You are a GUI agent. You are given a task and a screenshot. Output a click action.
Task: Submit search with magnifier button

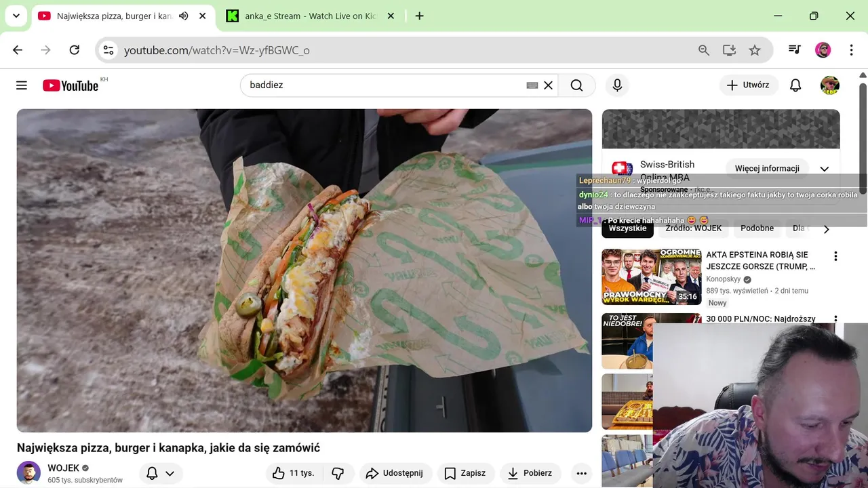tap(576, 85)
